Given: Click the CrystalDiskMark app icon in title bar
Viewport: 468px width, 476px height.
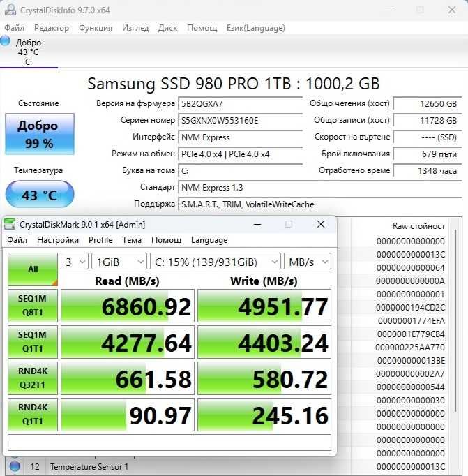Looking at the screenshot, I should point(10,224).
